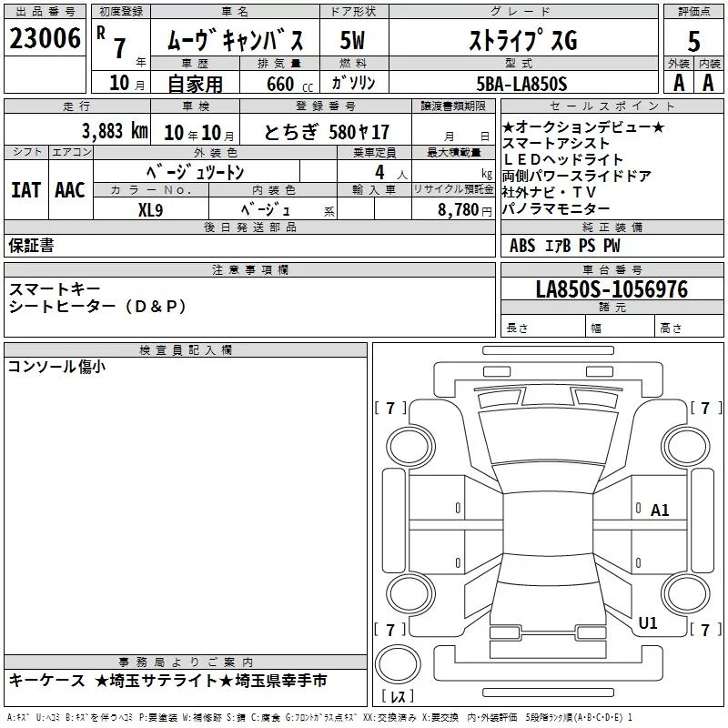
Task: Select the model code 5BA-LA850S
Action: [x=521, y=84]
